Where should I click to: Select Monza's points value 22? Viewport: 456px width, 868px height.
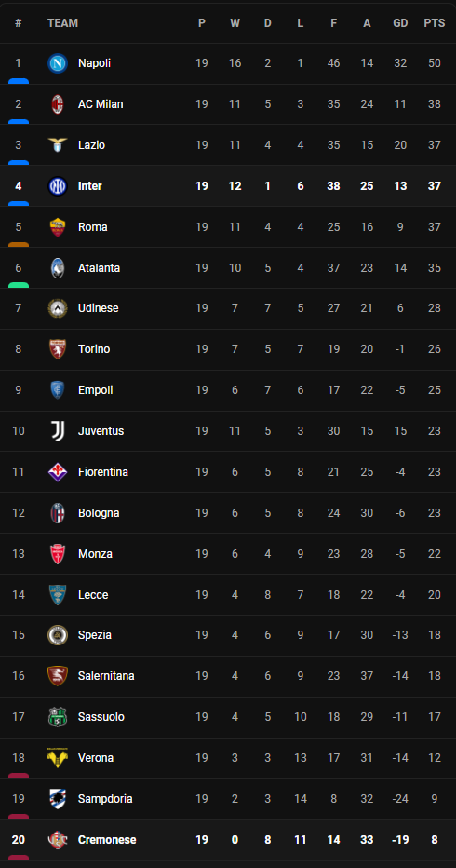click(435, 554)
